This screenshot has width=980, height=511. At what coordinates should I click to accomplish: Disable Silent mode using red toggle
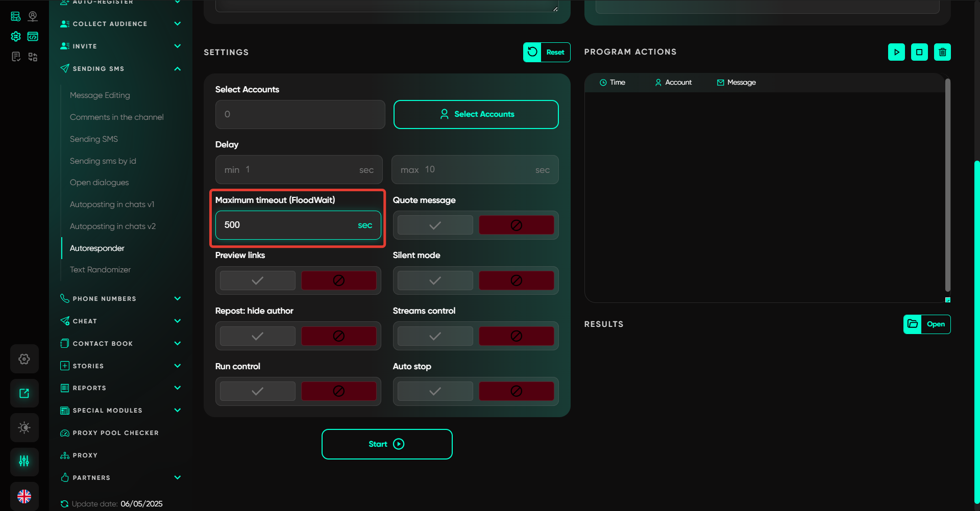[516, 280]
